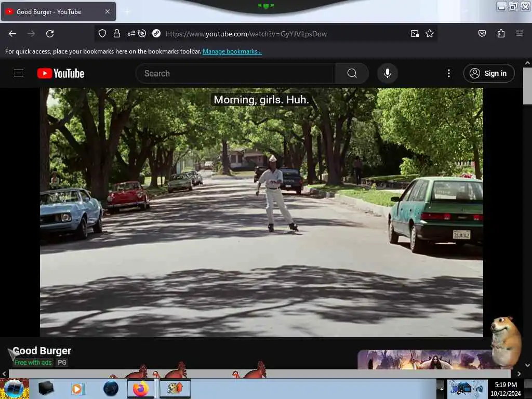Open picture-in-picture from the address bar
This screenshot has height=399, width=532.
click(x=415, y=33)
